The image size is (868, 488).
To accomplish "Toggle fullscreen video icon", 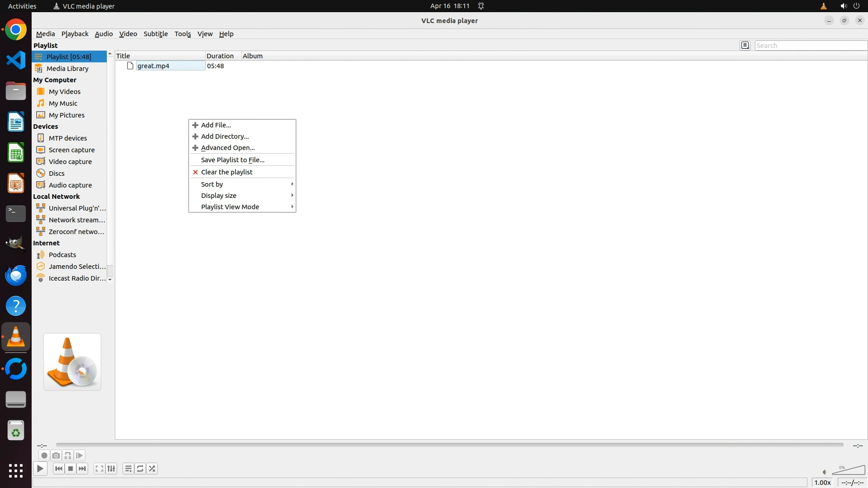I will [x=99, y=469].
